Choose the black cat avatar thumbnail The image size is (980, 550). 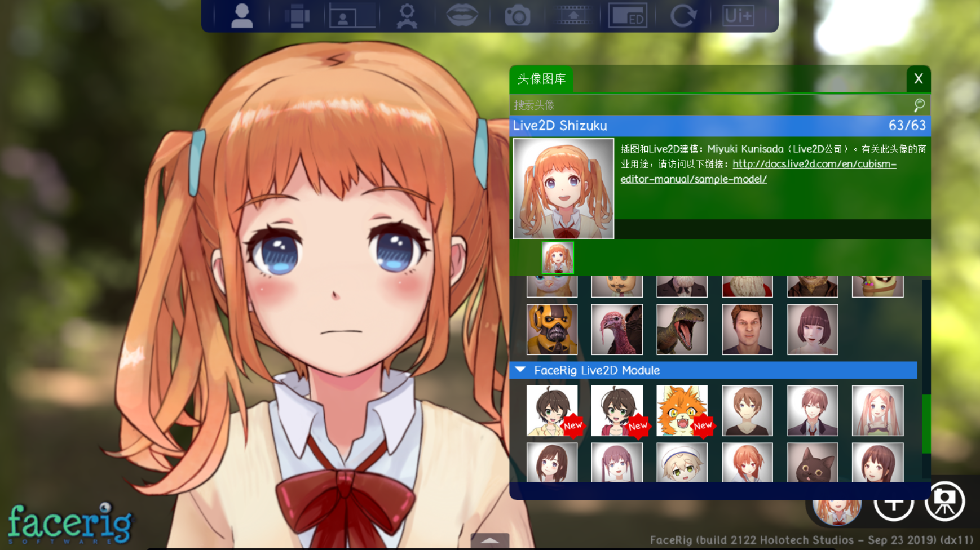click(x=812, y=463)
